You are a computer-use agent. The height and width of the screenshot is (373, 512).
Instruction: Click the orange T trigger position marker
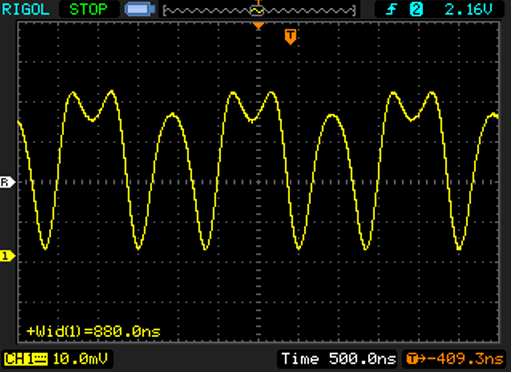tap(290, 36)
